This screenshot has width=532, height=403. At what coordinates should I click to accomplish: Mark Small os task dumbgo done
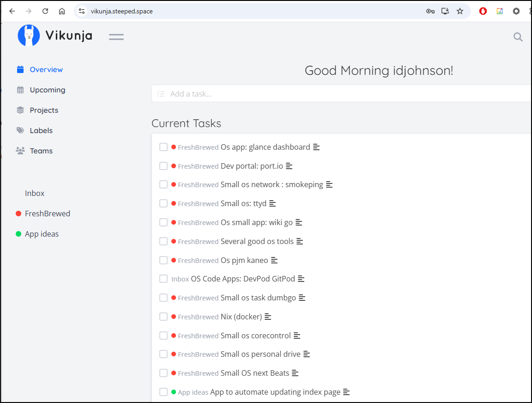[163, 298]
